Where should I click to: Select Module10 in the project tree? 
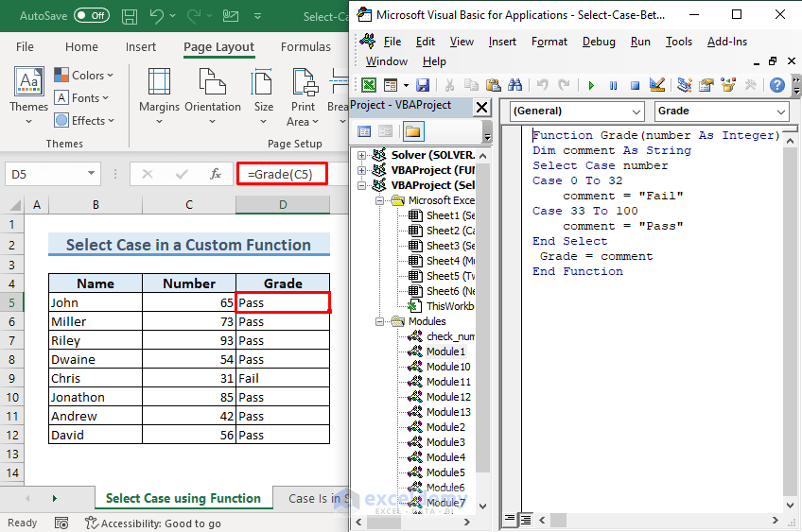click(448, 367)
